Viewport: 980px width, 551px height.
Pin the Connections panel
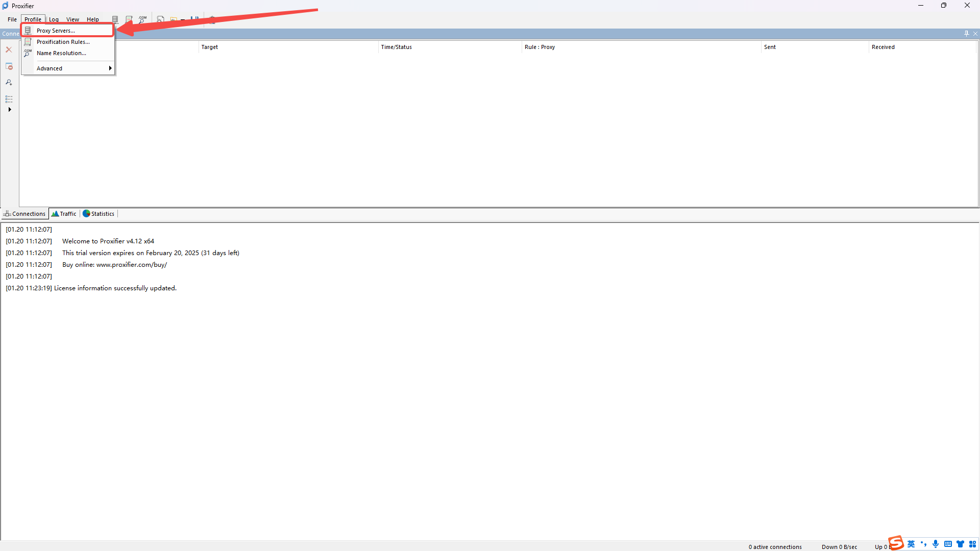(966, 34)
